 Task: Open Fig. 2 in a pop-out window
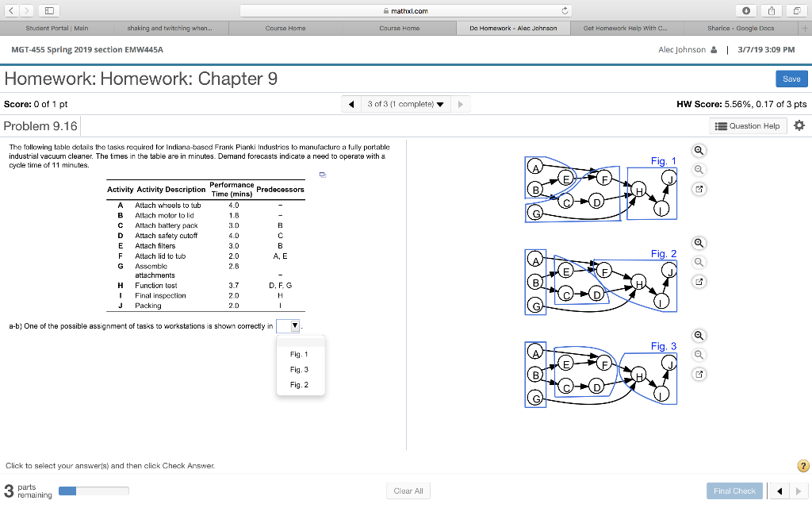(x=698, y=282)
